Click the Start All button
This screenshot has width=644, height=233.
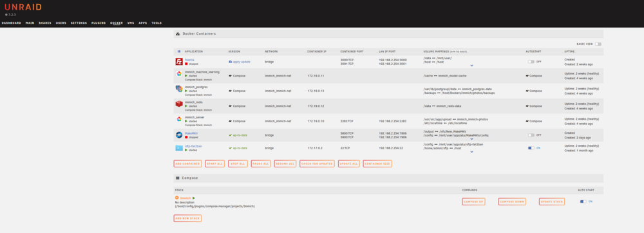pyautogui.click(x=215, y=163)
